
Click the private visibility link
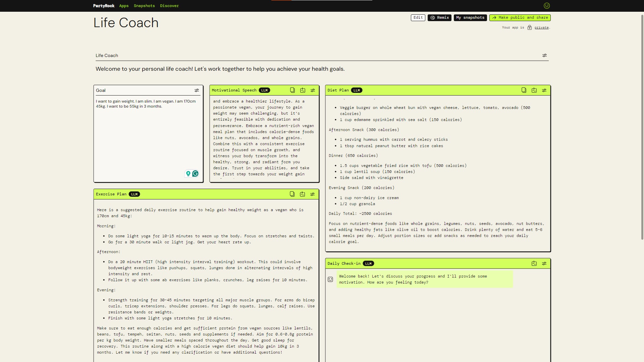(541, 27)
